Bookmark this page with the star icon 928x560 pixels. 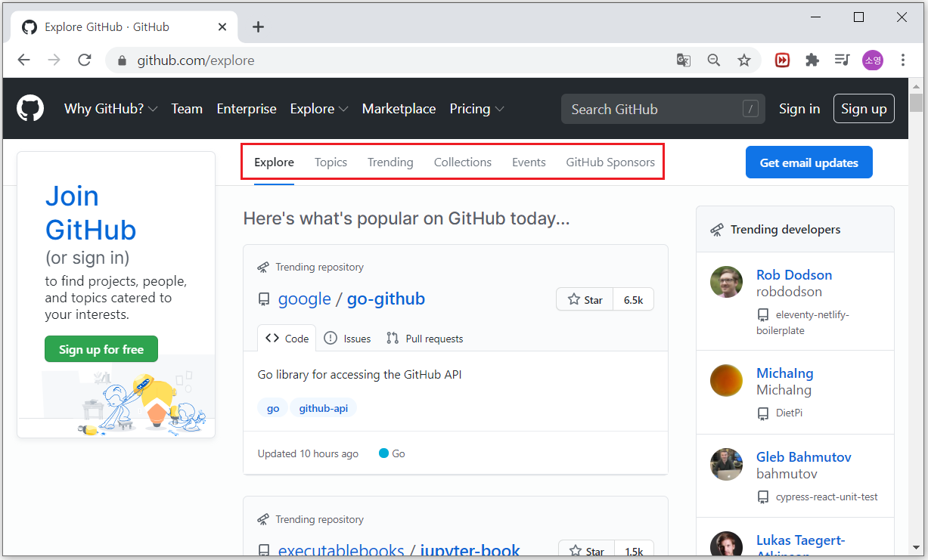click(744, 60)
